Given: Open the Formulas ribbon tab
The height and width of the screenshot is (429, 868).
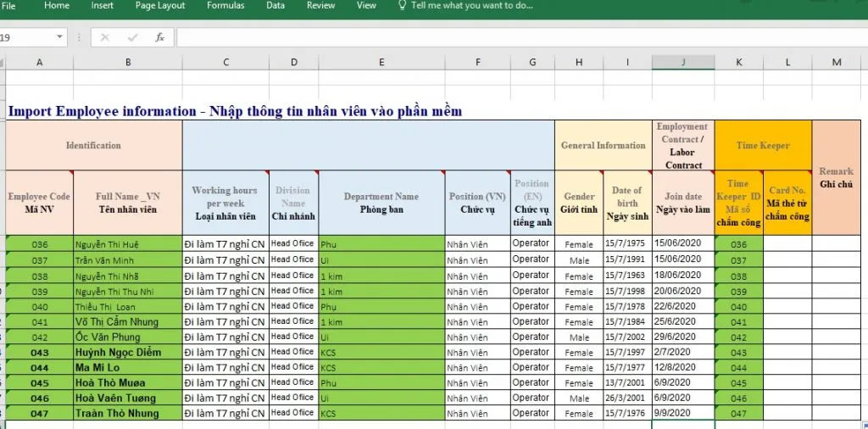Looking at the screenshot, I should [x=225, y=6].
